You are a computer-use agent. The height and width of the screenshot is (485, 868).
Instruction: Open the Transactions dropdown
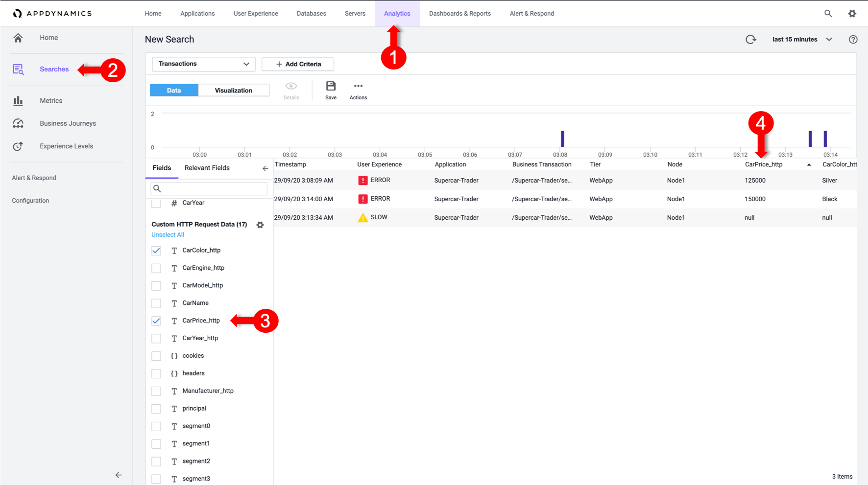pos(203,64)
